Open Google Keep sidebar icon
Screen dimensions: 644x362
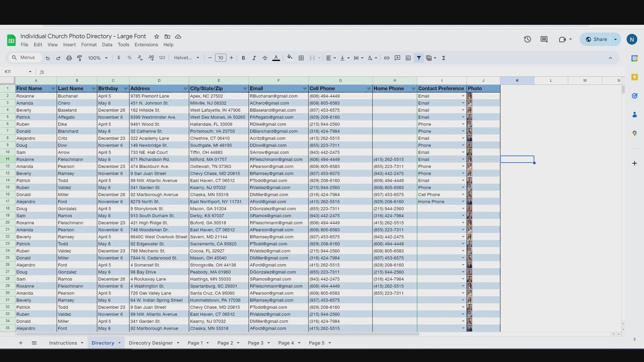634,77
